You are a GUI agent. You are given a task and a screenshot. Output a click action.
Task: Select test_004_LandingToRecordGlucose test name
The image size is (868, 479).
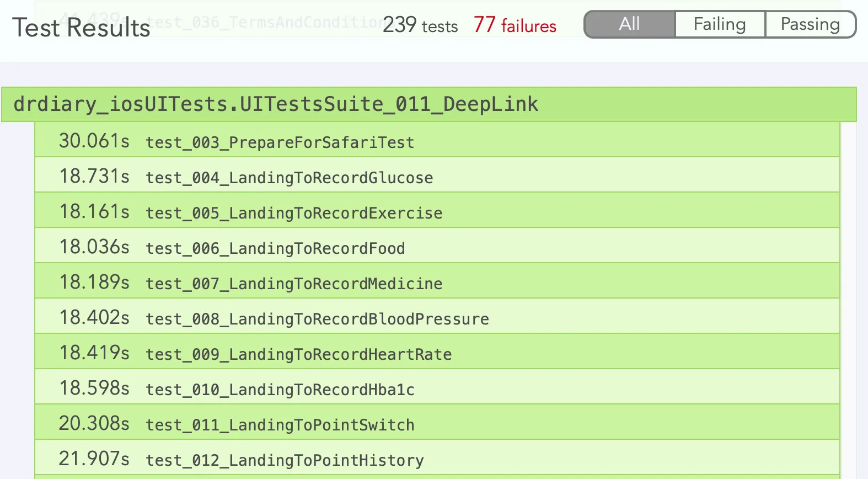pos(289,178)
